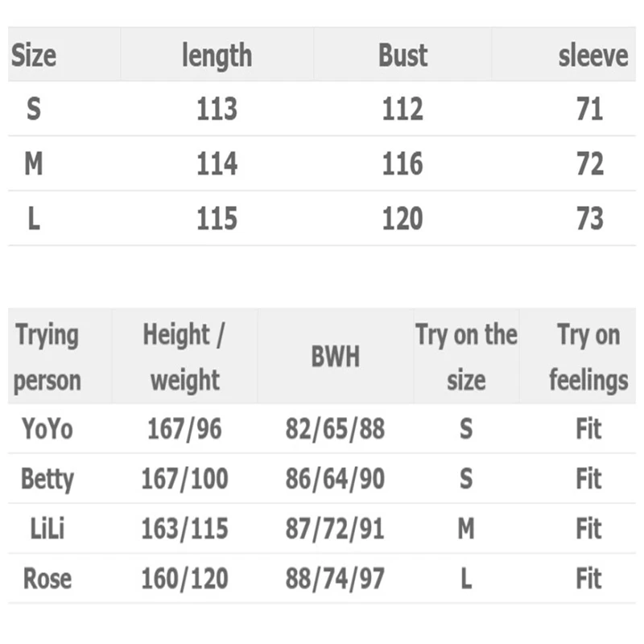Click Rose in the trying person column
The image size is (644, 644).
47,578
